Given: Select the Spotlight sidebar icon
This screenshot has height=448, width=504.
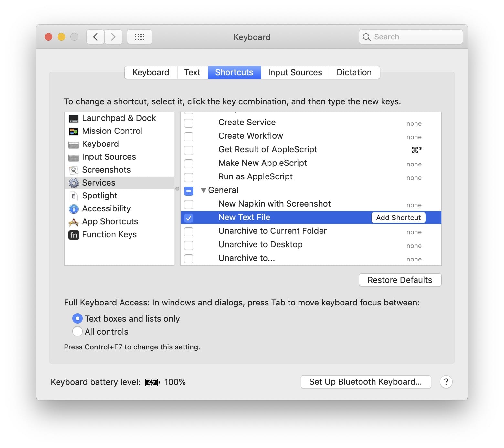Looking at the screenshot, I should pos(74,196).
